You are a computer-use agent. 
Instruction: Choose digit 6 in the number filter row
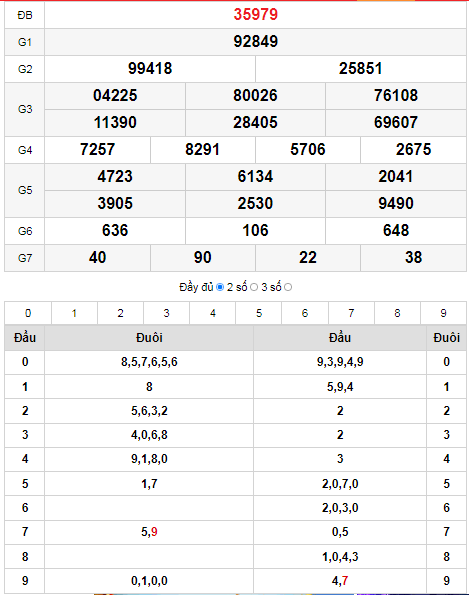[x=305, y=313]
